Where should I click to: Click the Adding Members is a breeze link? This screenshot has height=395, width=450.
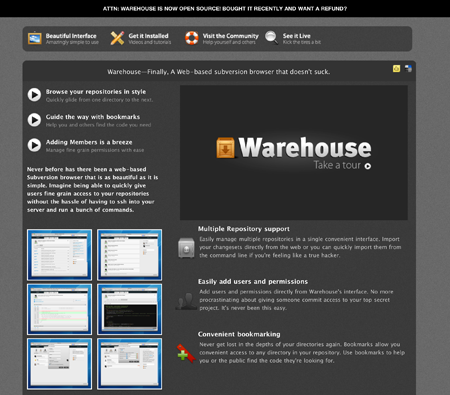[x=89, y=142]
